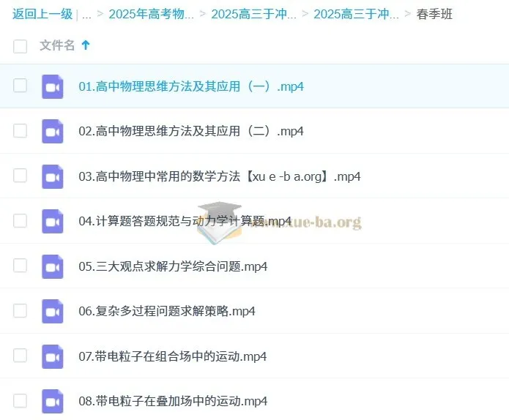
Task: Click the sort arrow next to 文件名
Action: 86,45
